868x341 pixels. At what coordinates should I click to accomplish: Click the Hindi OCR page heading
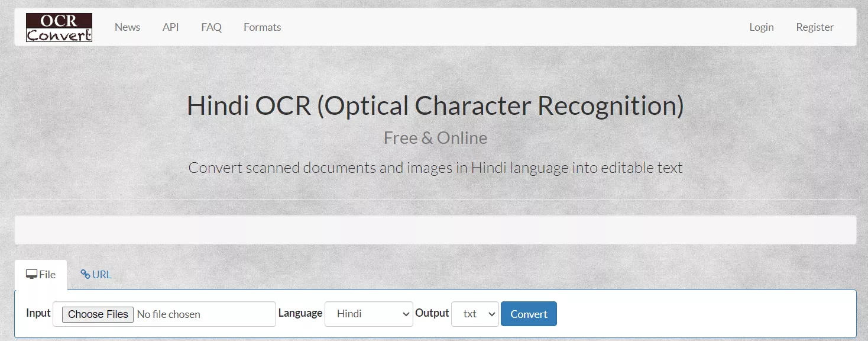click(x=436, y=106)
